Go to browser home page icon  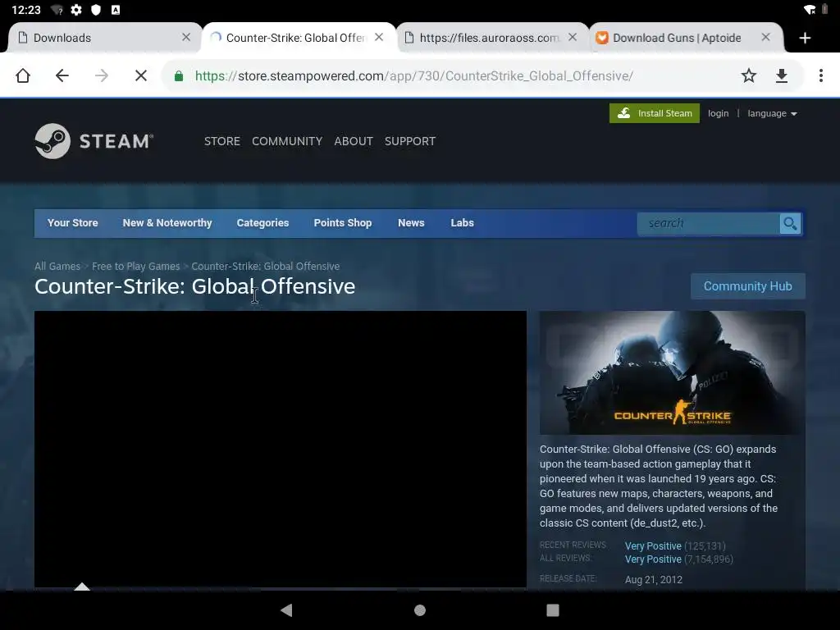[23, 75]
